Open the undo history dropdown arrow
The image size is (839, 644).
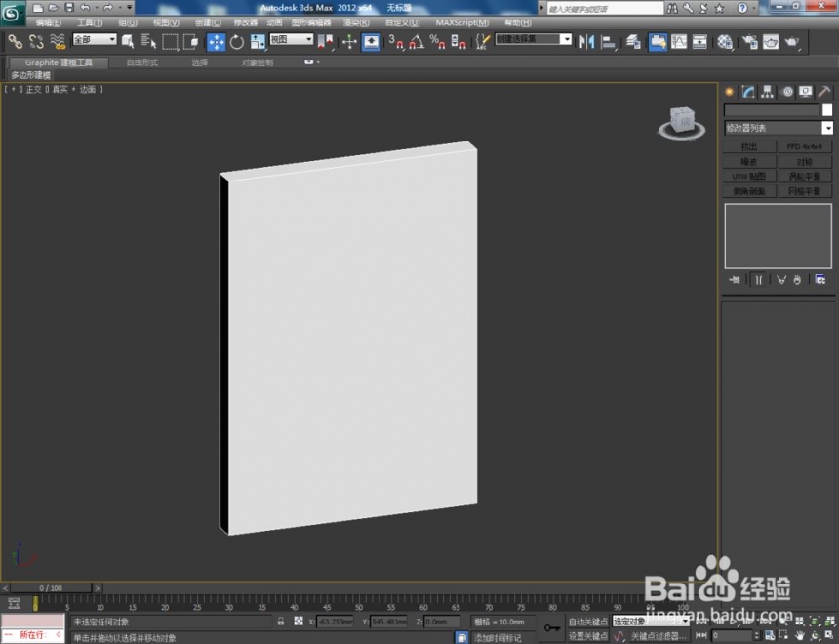(97, 8)
